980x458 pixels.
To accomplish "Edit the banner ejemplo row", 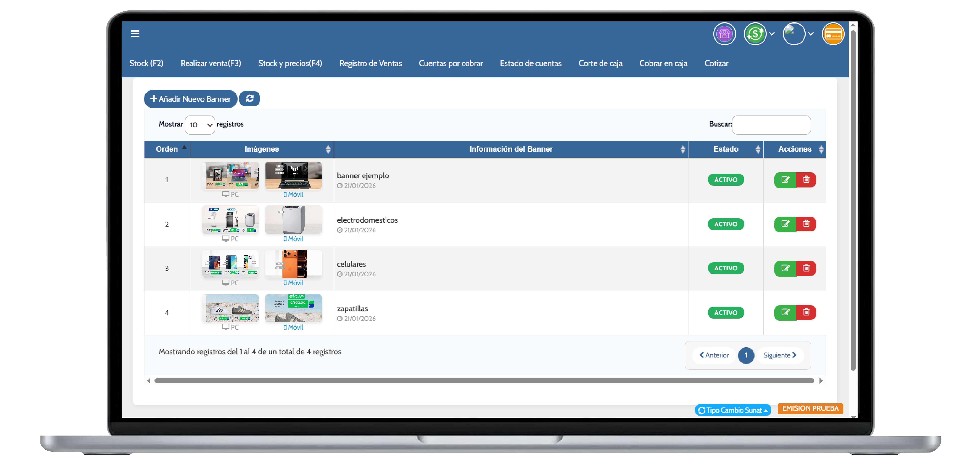I will click(785, 180).
